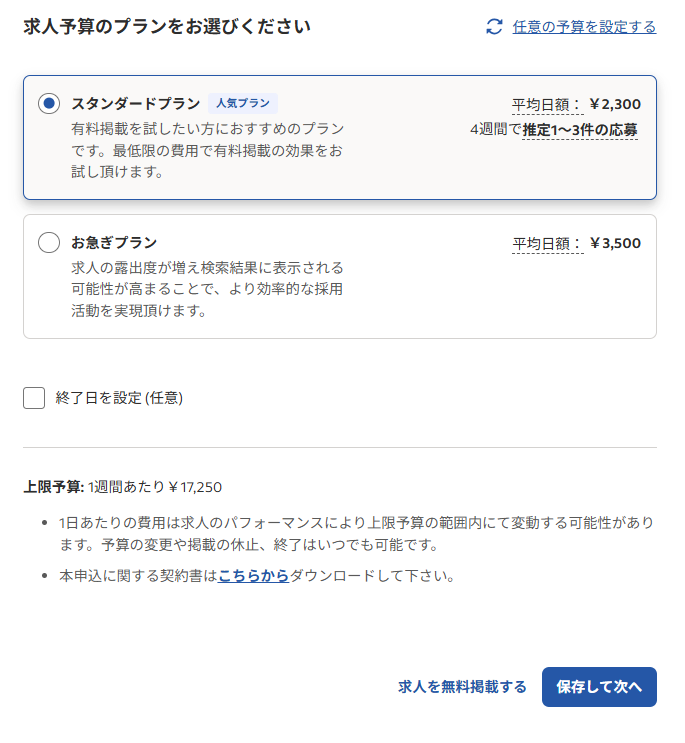This screenshot has height=743, width=685.
Task: Click the ¥2,300 daily price
Action: (615, 104)
